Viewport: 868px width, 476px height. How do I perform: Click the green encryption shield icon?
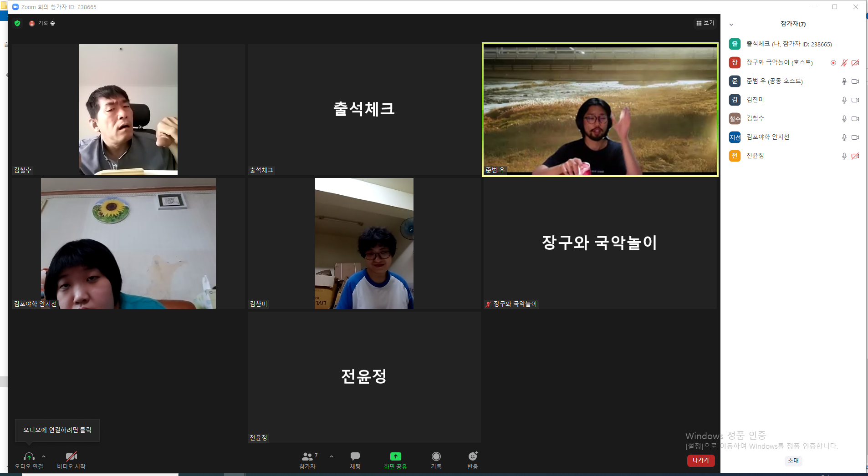click(x=17, y=23)
